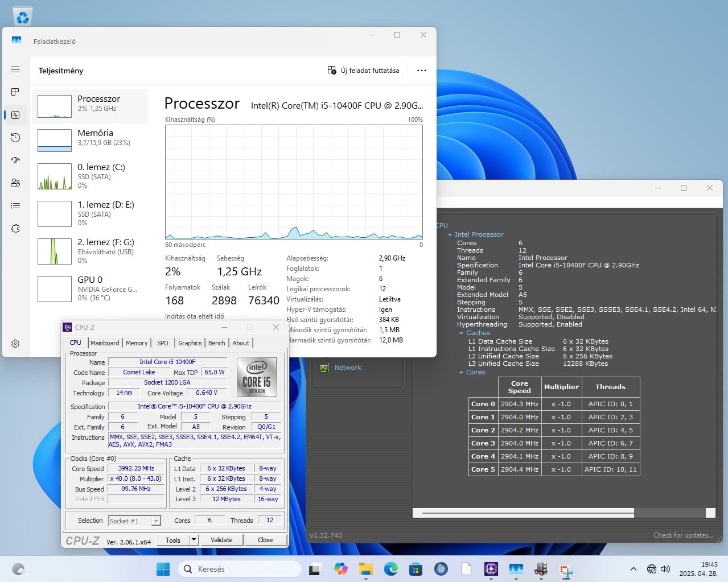Switch to the CPU tab in CPU-Z

click(75, 342)
